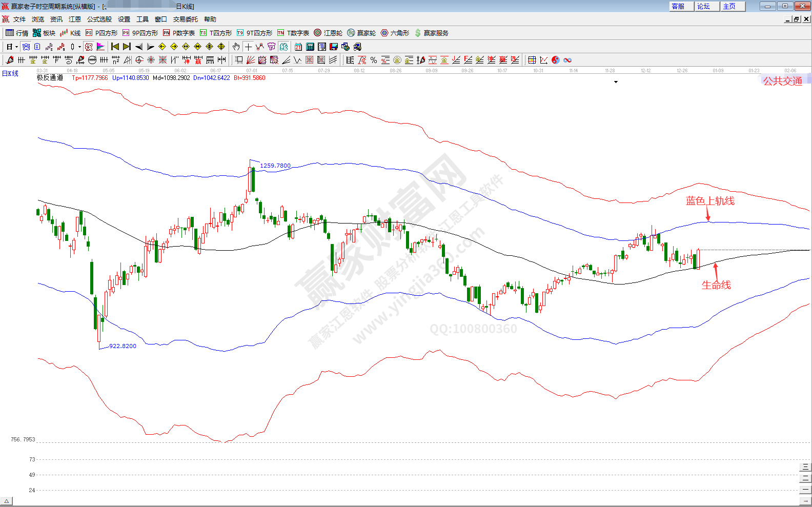Open the calculator icon in toolbar
This screenshot has width=812, height=507.
[310, 47]
